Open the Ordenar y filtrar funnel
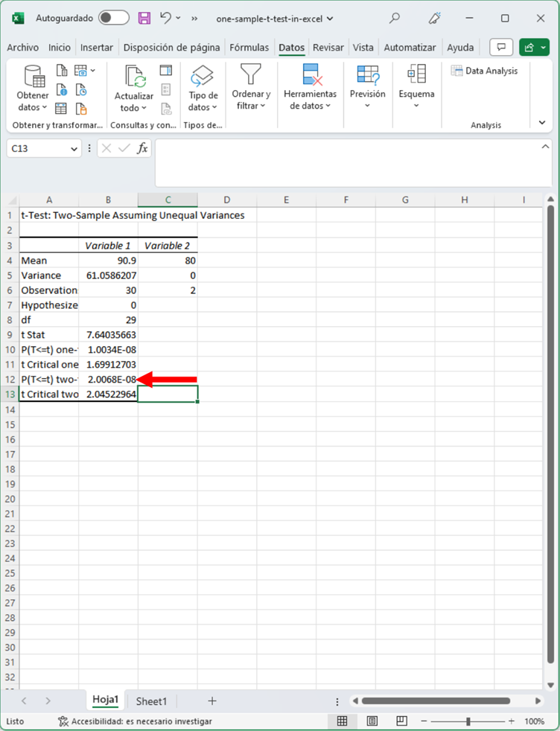Screen dimensions: 560x731 click(251, 76)
